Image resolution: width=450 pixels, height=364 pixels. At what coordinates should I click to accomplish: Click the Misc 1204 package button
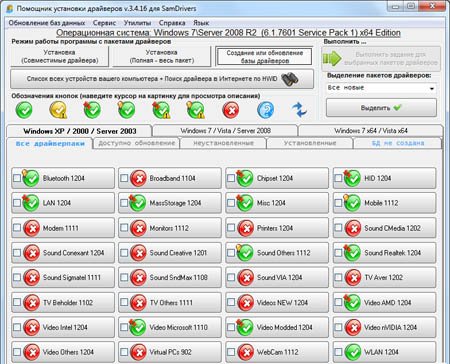coord(277,203)
